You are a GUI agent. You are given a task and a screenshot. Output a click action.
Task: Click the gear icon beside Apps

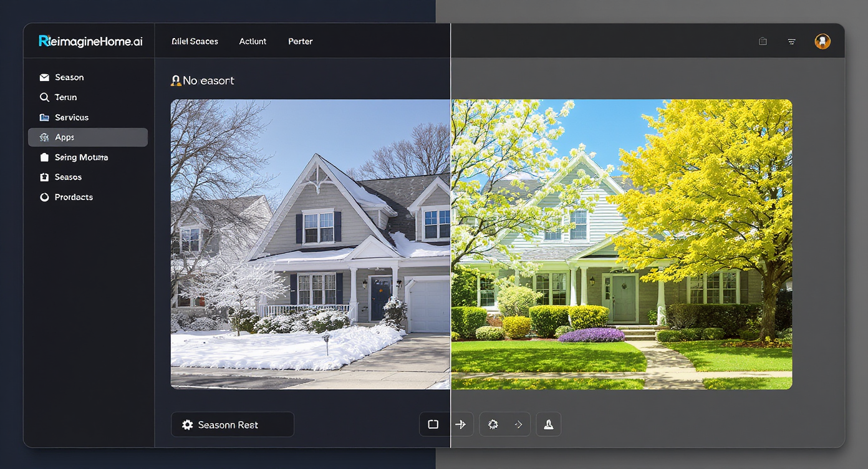tap(44, 137)
